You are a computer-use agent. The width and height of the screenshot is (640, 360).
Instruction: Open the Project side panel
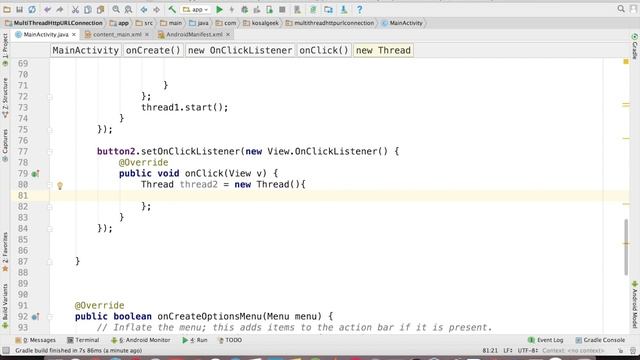(5, 50)
